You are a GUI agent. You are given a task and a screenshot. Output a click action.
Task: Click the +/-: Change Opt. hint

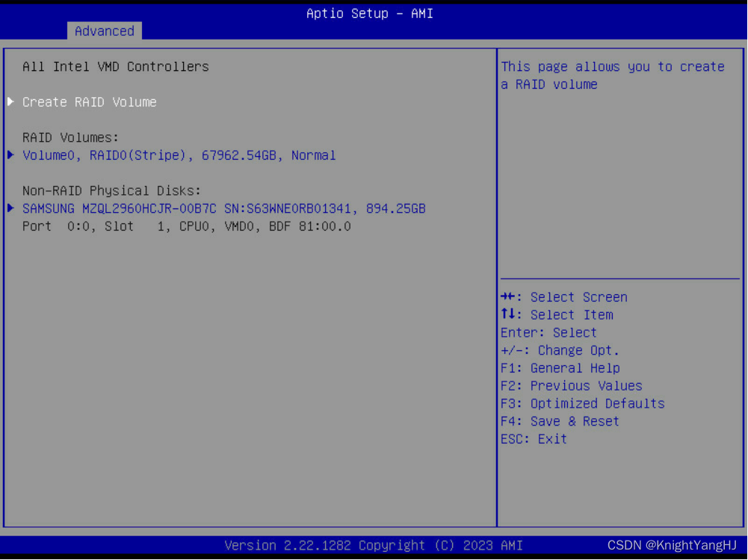click(x=560, y=350)
